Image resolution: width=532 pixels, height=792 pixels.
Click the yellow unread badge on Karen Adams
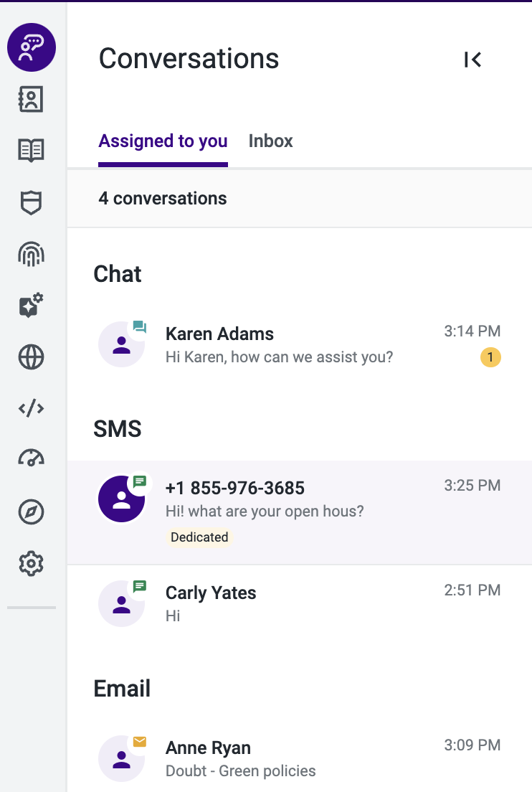pyautogui.click(x=490, y=357)
